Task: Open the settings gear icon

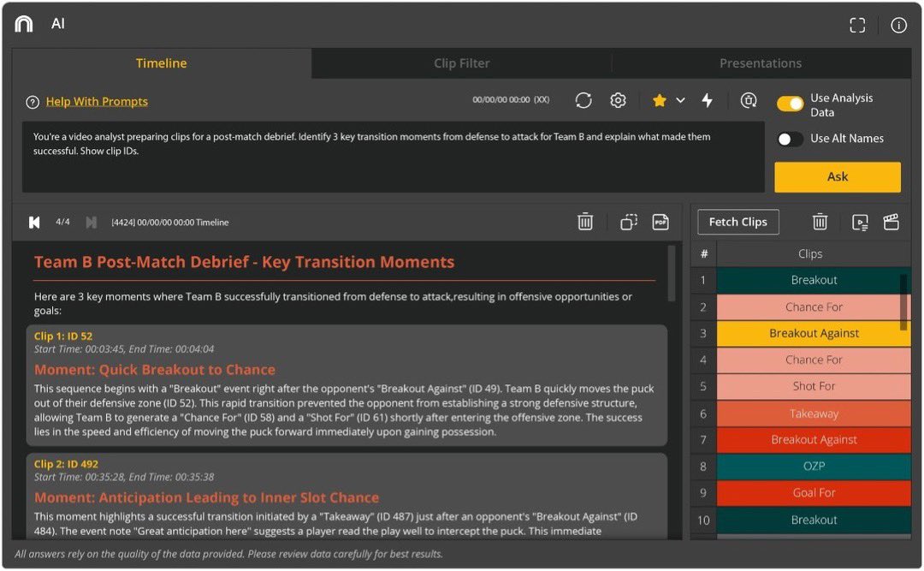Action: (618, 100)
